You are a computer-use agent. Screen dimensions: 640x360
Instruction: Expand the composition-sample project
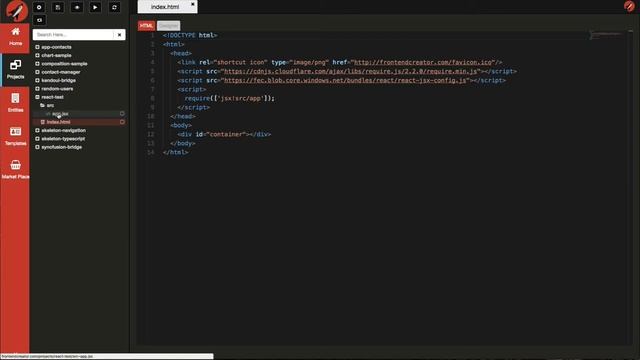(37, 64)
